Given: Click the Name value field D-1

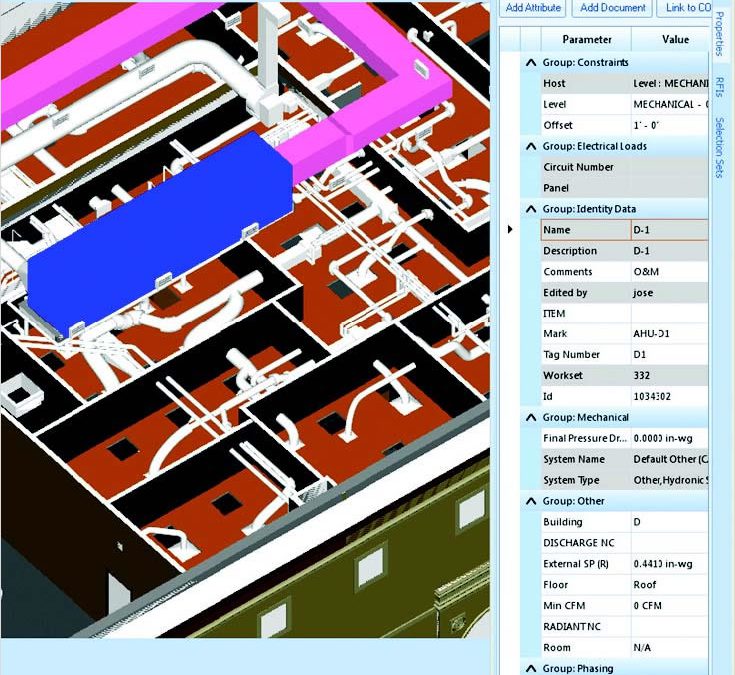Looking at the screenshot, I should point(668,230).
